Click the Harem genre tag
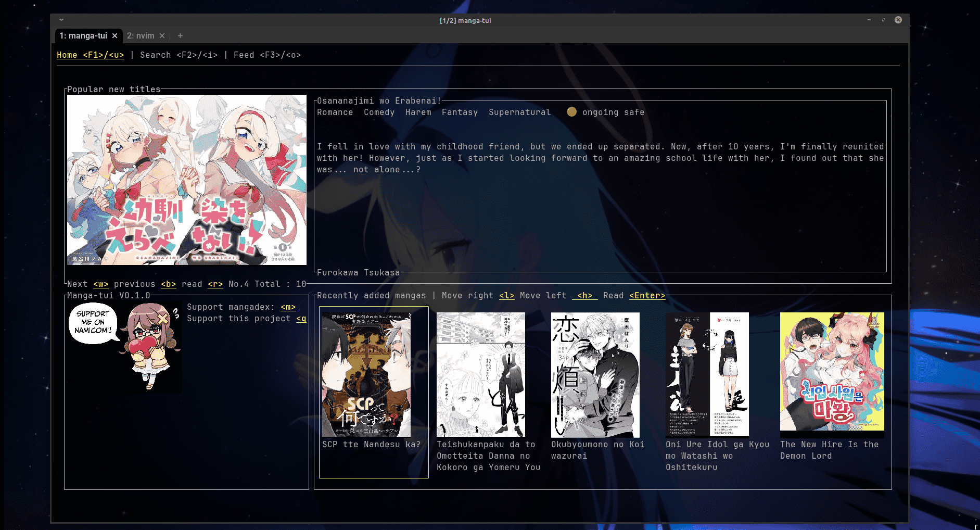The height and width of the screenshot is (530, 980). point(418,112)
